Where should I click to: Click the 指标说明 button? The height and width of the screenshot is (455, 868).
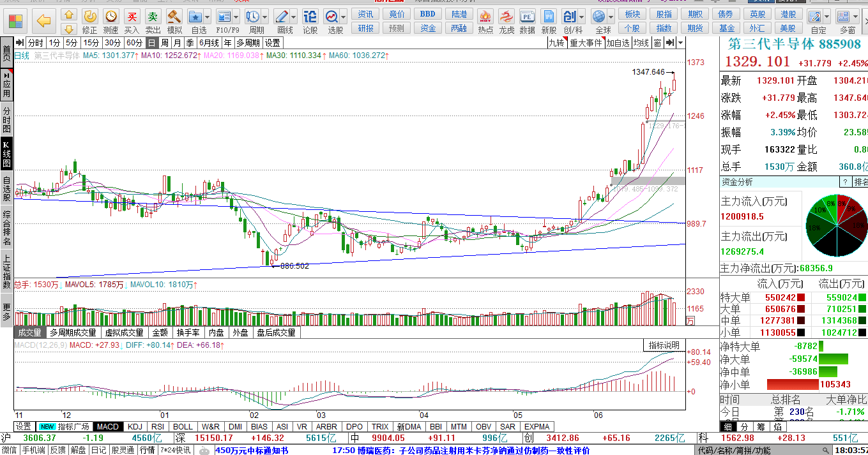664,345
